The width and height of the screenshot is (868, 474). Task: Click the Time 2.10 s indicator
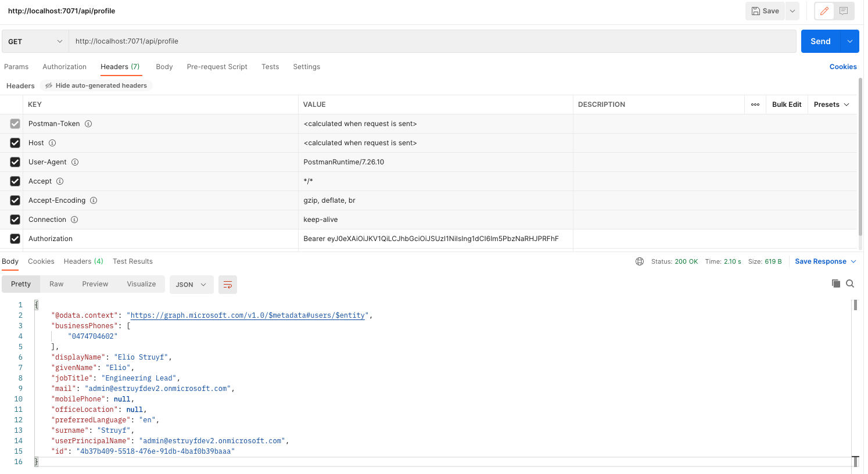click(723, 261)
